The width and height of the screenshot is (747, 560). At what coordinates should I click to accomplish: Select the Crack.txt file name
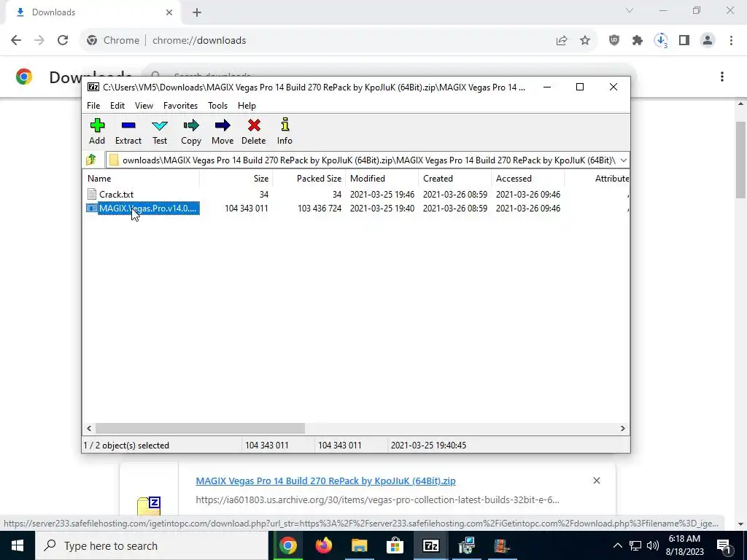tap(116, 194)
